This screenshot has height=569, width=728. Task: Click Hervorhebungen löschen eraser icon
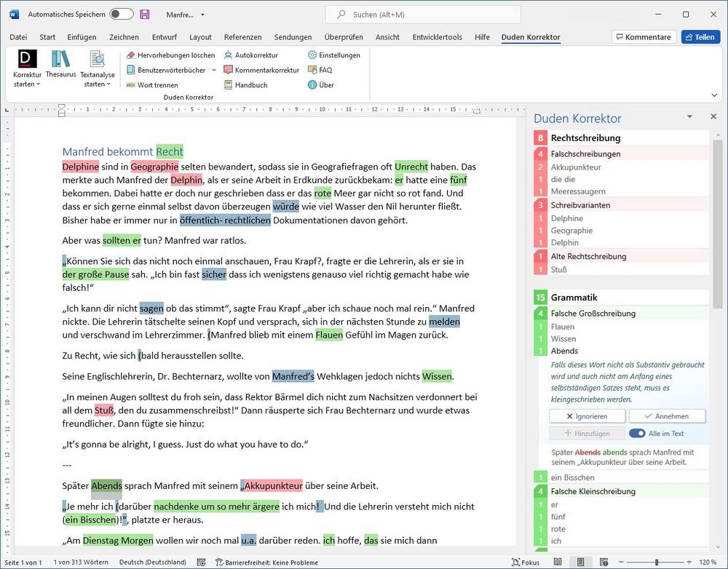click(x=130, y=55)
